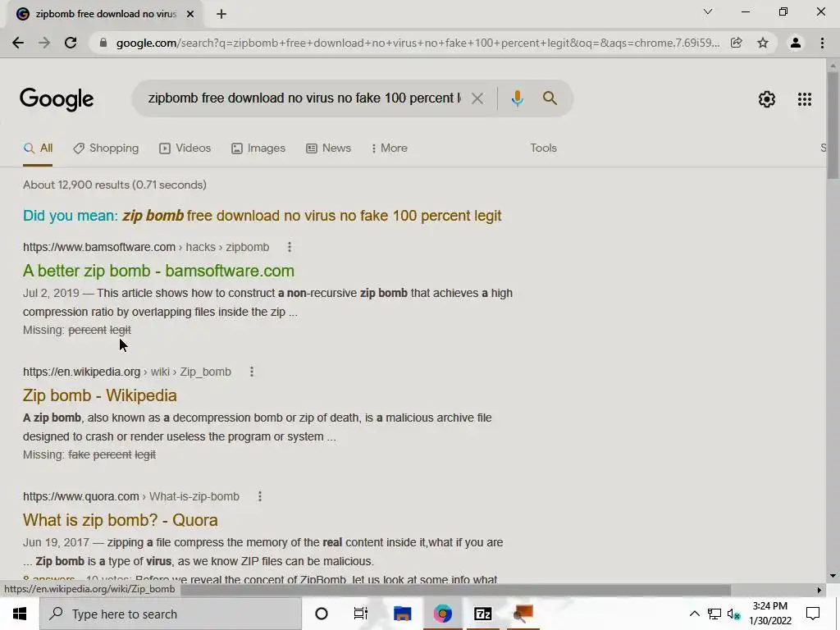This screenshot has width=840, height=630.
Task: Select the All results tab
Action: coord(38,148)
